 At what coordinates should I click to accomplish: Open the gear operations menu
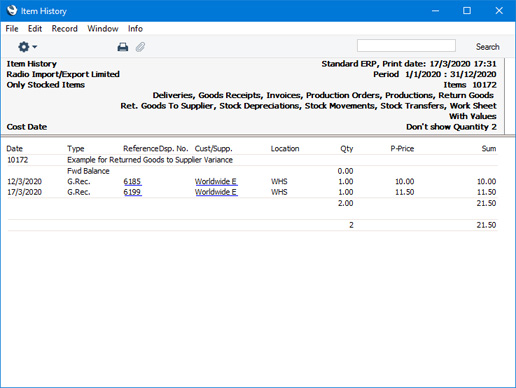27,47
